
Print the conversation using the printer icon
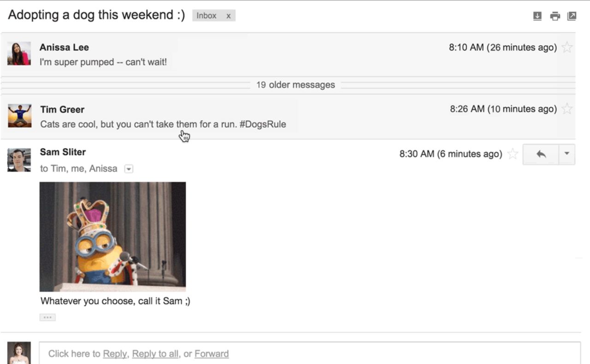555,16
